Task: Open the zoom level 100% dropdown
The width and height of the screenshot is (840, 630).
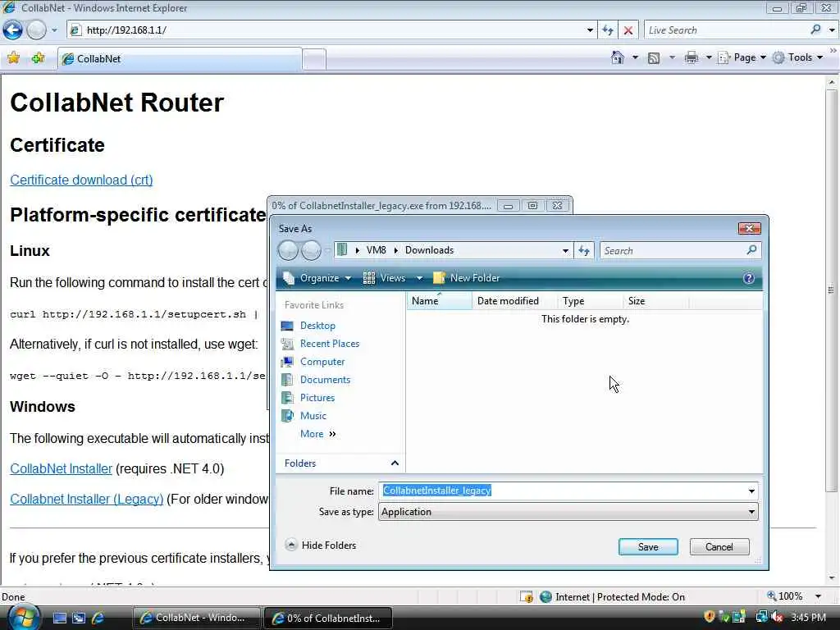Action: pyautogui.click(x=818, y=596)
